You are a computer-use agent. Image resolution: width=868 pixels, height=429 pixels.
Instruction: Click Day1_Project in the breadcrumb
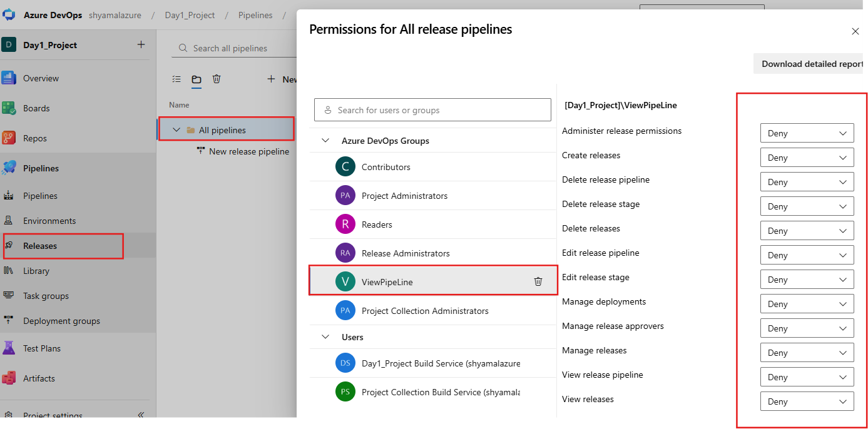[x=190, y=15]
